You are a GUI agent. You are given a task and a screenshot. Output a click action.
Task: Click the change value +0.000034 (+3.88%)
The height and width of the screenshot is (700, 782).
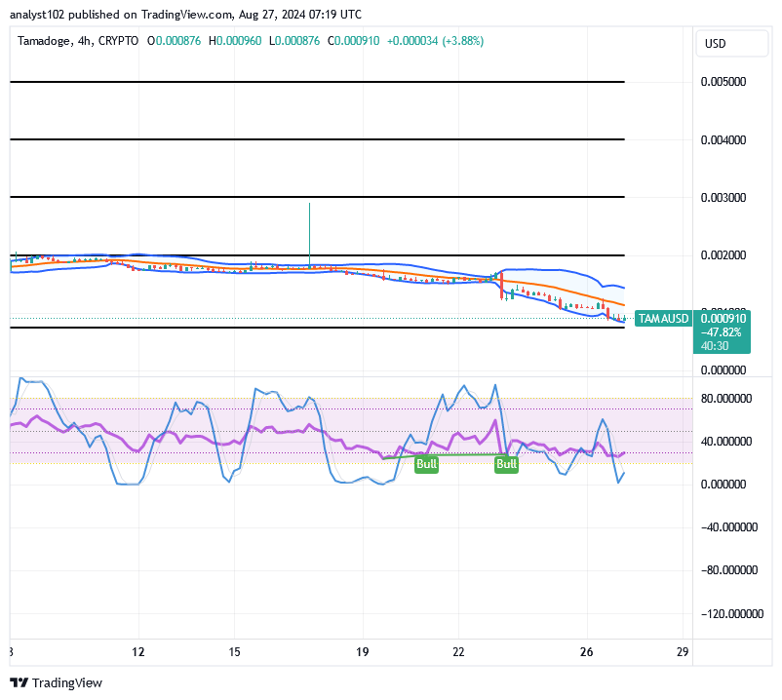(436, 41)
